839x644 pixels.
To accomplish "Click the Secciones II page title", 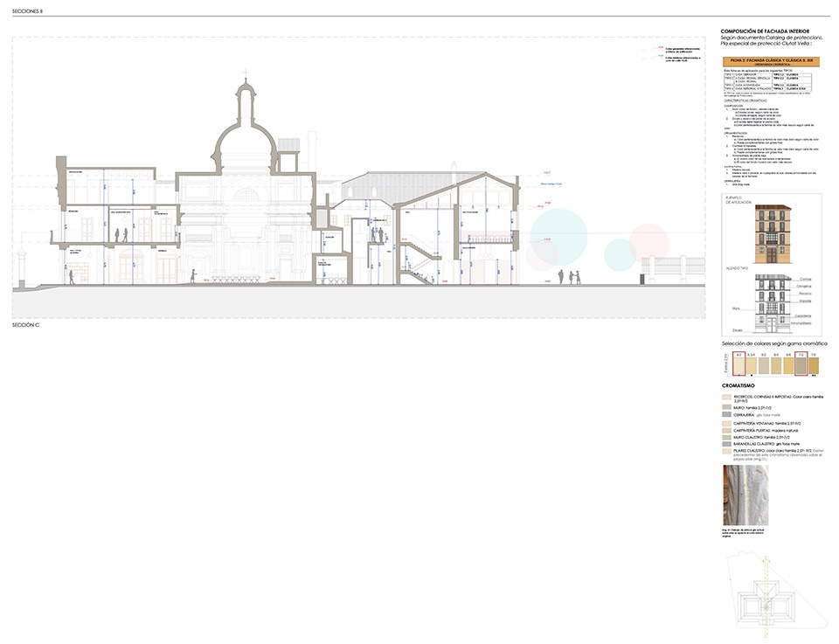I will (x=27, y=10).
